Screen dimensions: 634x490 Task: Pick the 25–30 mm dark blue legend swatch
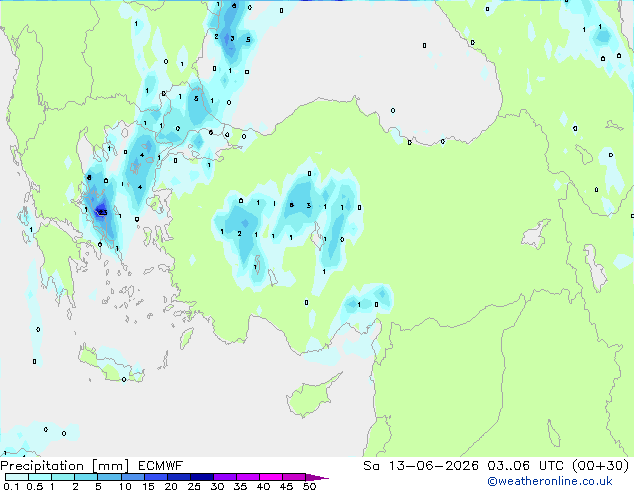pos(201,477)
